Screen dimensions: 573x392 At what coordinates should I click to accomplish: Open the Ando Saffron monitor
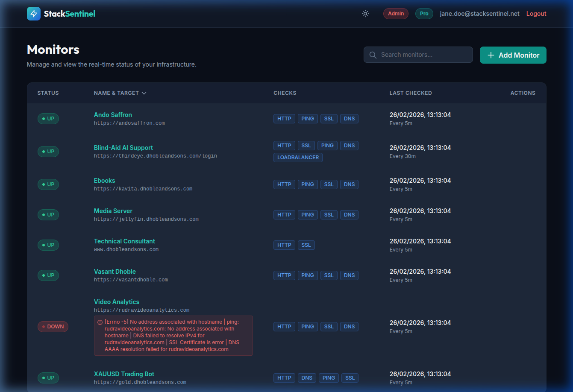coord(113,115)
